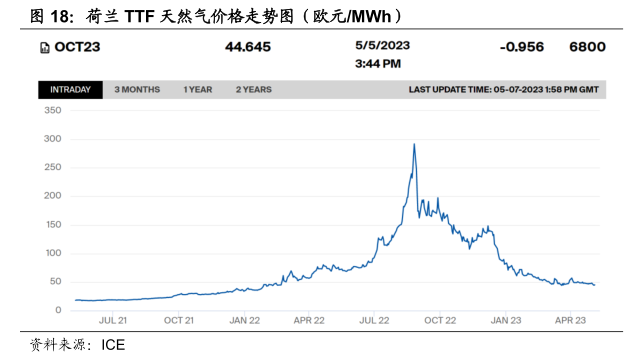Image resolution: width=631 pixels, height=360 pixels.
Task: Click the OCT 21 axis label
Action: coord(179,321)
